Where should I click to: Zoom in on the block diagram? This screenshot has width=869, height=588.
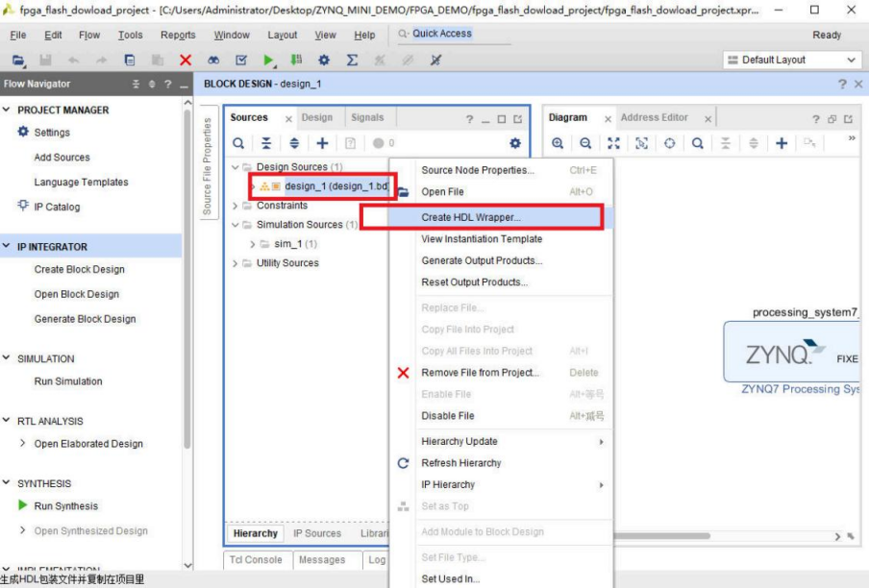[x=558, y=143]
